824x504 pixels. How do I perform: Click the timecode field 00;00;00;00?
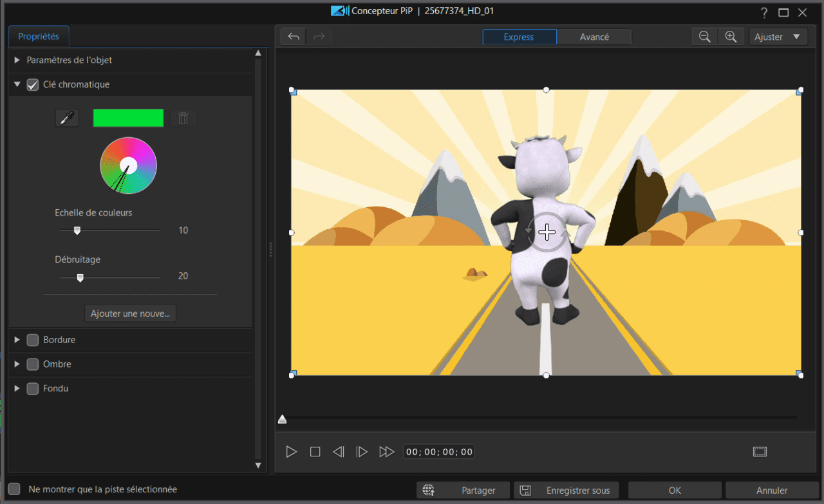(x=439, y=452)
